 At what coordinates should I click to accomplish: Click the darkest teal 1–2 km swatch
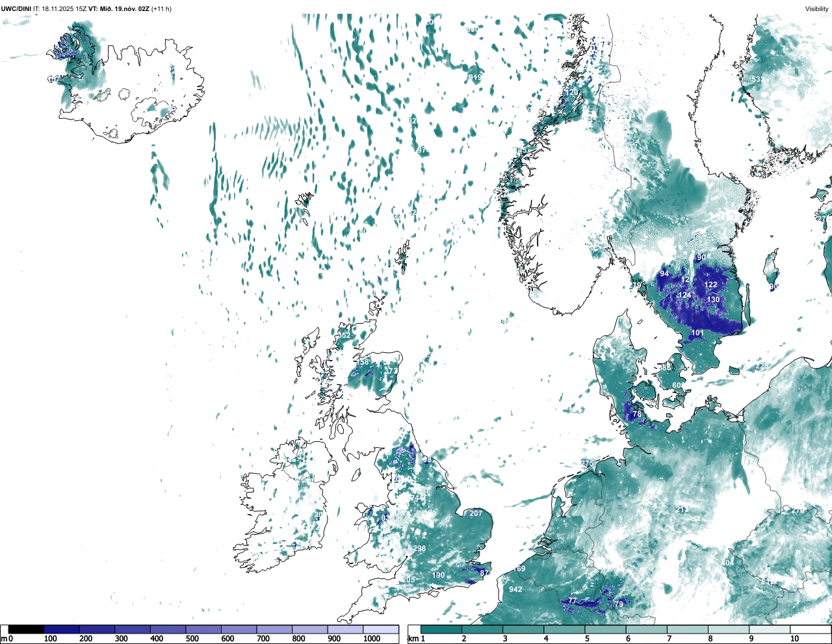point(441,629)
